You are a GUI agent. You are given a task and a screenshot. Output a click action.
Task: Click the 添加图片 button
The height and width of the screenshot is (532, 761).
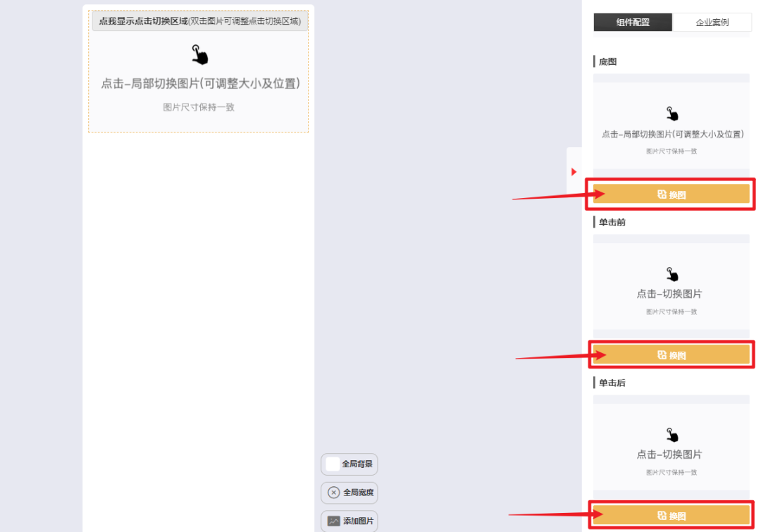[x=349, y=521]
